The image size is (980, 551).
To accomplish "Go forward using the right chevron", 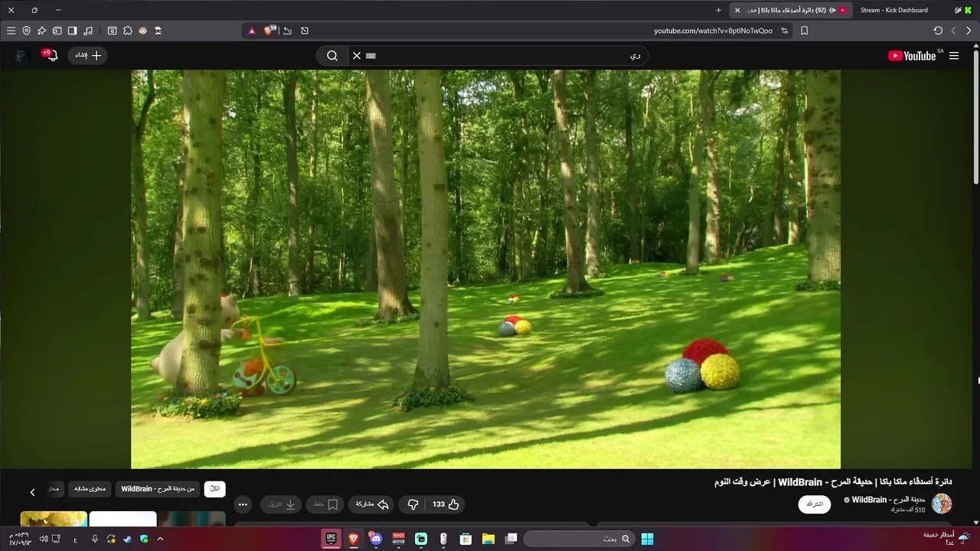I will click(969, 31).
